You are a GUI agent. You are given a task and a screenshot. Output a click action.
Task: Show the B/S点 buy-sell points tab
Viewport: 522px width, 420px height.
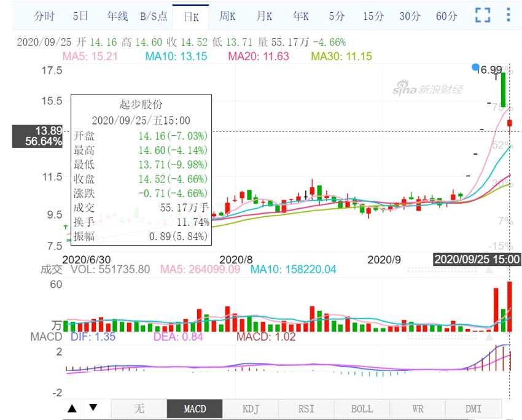pos(154,16)
